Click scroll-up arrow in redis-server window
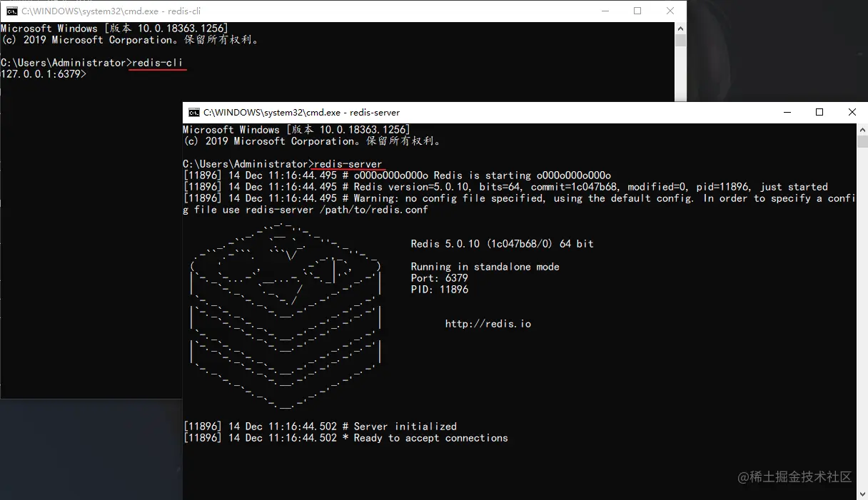Screen dimensions: 868x500 [x=862, y=130]
